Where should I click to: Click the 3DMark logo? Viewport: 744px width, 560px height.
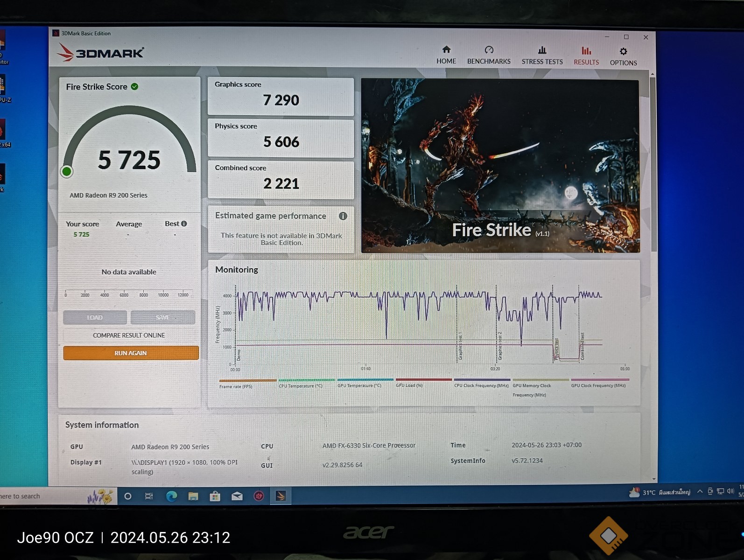click(100, 52)
